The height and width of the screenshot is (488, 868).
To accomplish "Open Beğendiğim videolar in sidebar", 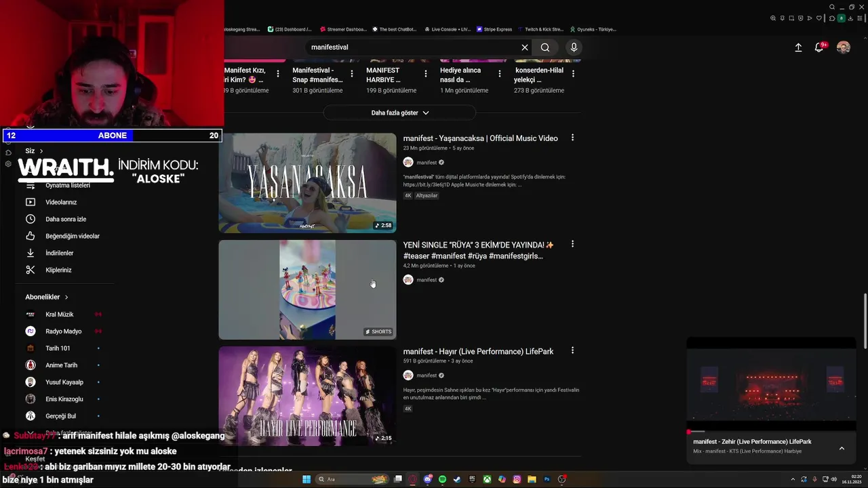I will pos(73,236).
